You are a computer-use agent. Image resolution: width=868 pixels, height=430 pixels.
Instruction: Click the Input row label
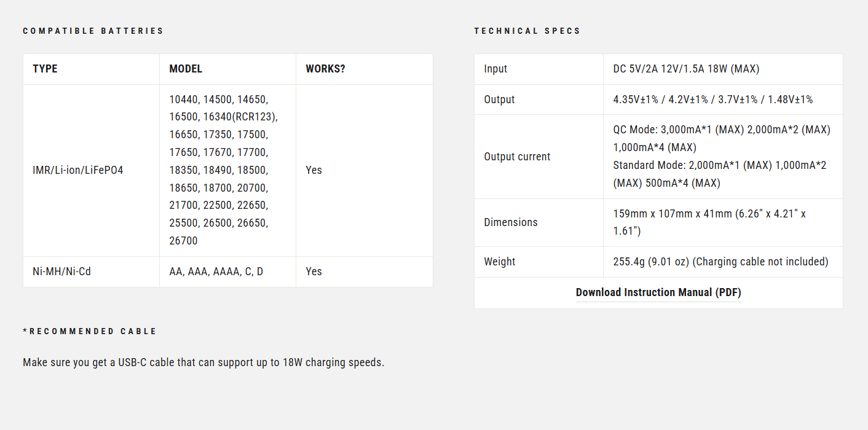(x=495, y=69)
